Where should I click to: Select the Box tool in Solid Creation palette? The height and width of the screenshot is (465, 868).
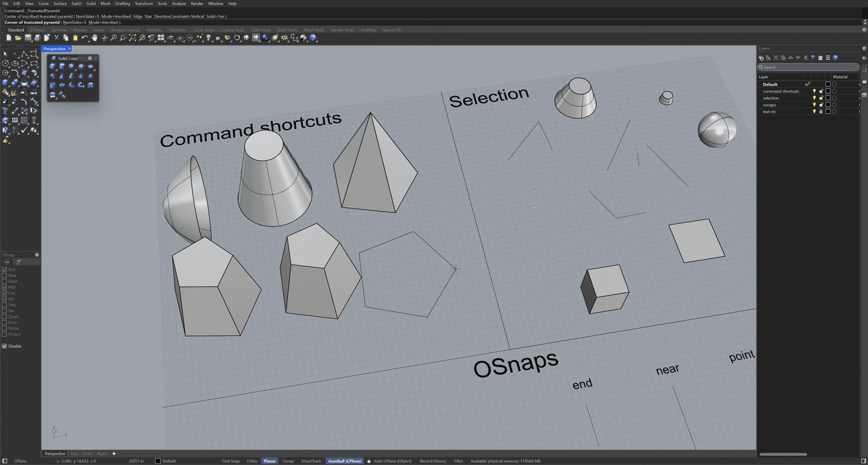(x=52, y=66)
